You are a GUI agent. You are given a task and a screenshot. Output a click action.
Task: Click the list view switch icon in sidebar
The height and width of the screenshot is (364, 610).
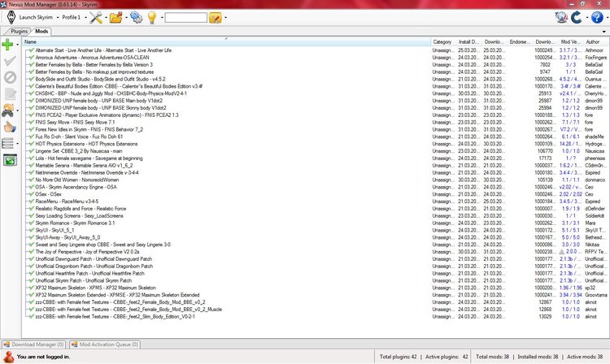point(8,143)
